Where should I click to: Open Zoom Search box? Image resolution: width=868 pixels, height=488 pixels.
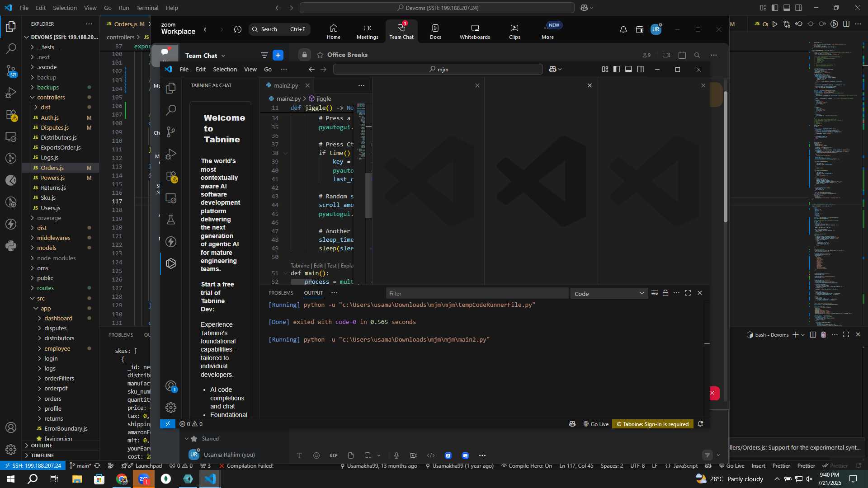tap(279, 29)
